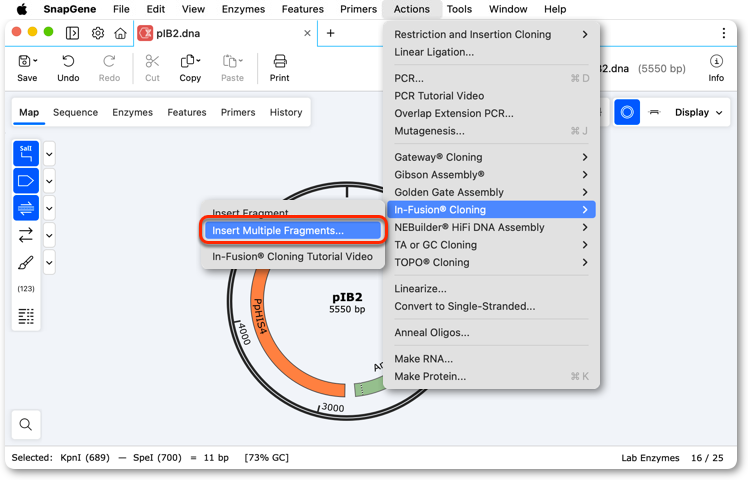This screenshot has width=748, height=480.
Task: Open the Display dropdown
Action: [x=698, y=112]
